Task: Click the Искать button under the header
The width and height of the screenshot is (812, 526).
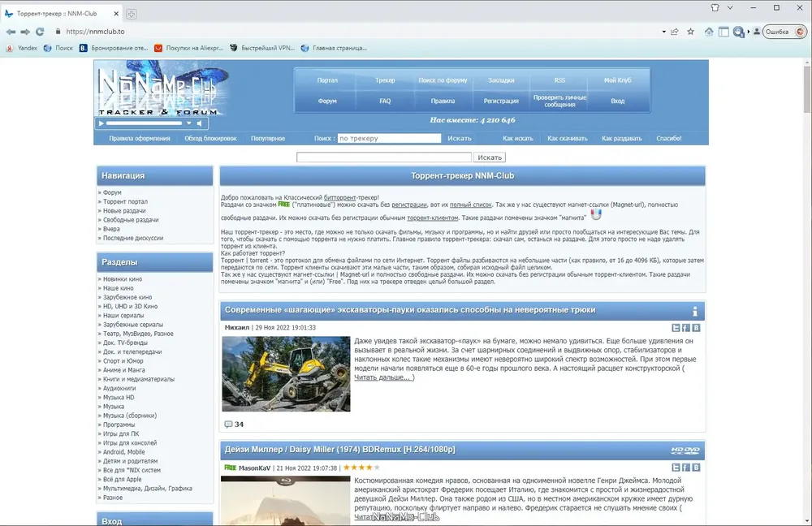Action: pos(490,157)
